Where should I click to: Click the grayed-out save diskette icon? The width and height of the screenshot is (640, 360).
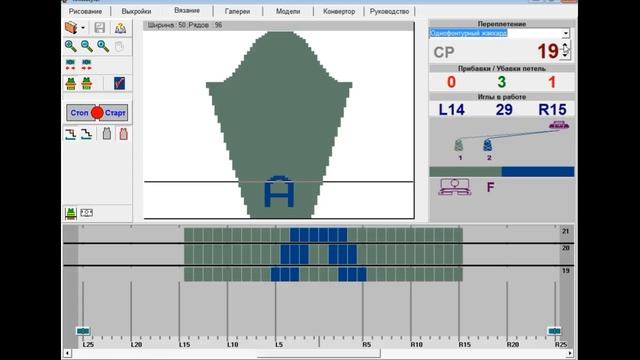point(100,28)
